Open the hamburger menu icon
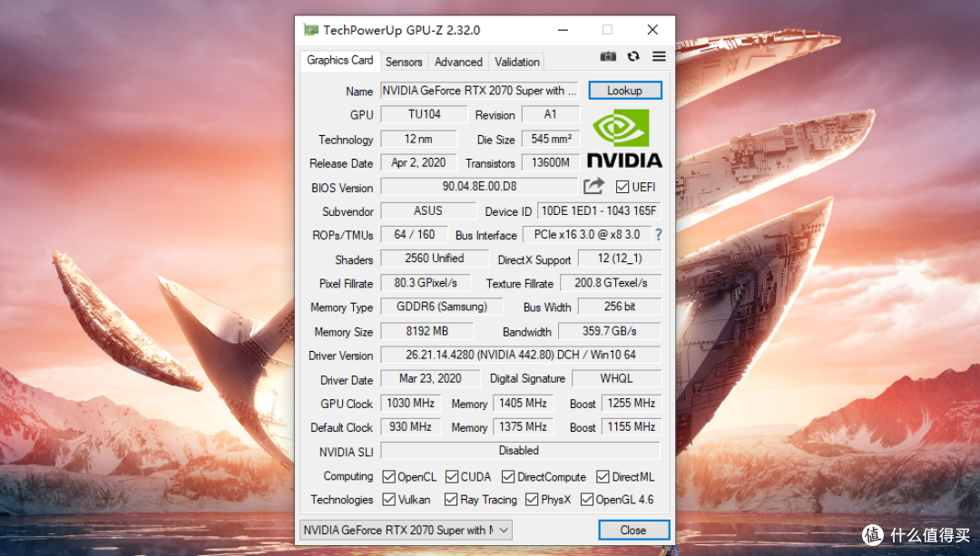Viewport: 980px width, 556px height. pos(659,56)
